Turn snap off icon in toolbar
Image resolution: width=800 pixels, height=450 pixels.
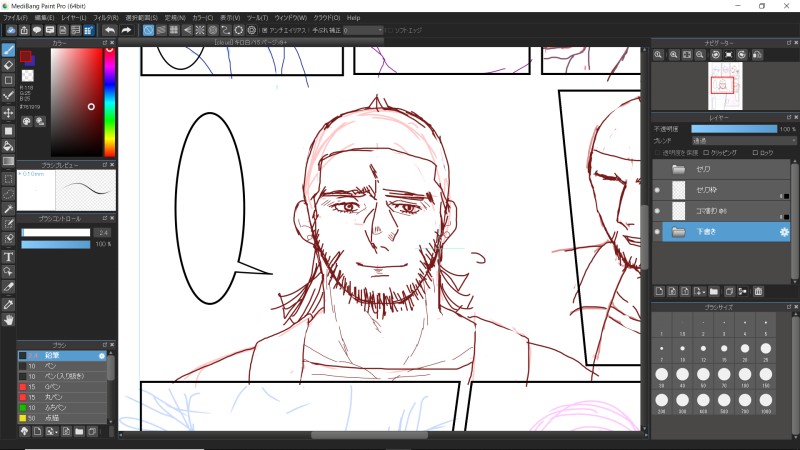click(x=148, y=31)
